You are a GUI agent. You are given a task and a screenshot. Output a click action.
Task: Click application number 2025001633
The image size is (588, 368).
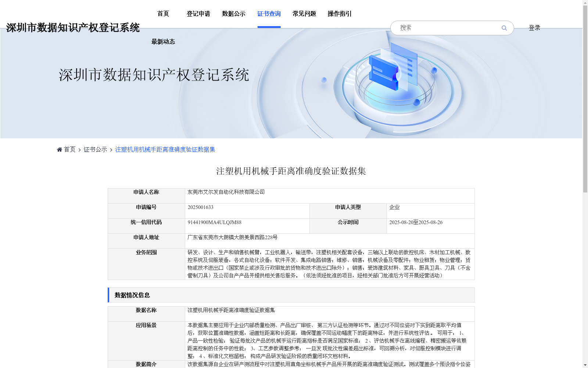pyautogui.click(x=200, y=208)
